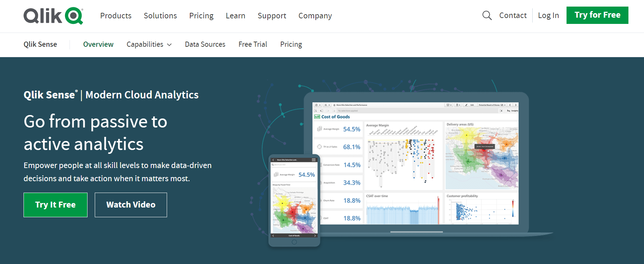
Task: Open the Products menu
Action: (x=116, y=16)
